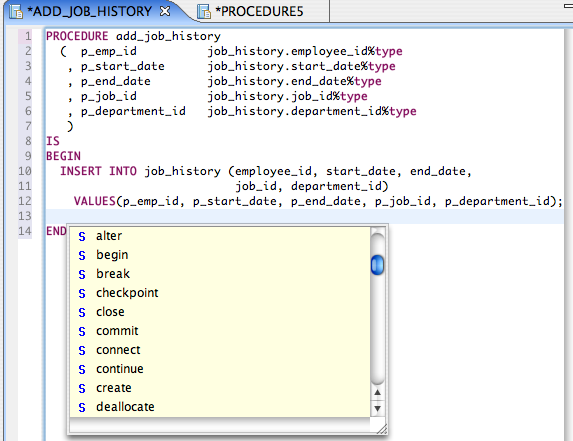Screen dimensions: 573x441
Task: Click the S icon beside 'checkpoint'
Action: tap(82, 294)
